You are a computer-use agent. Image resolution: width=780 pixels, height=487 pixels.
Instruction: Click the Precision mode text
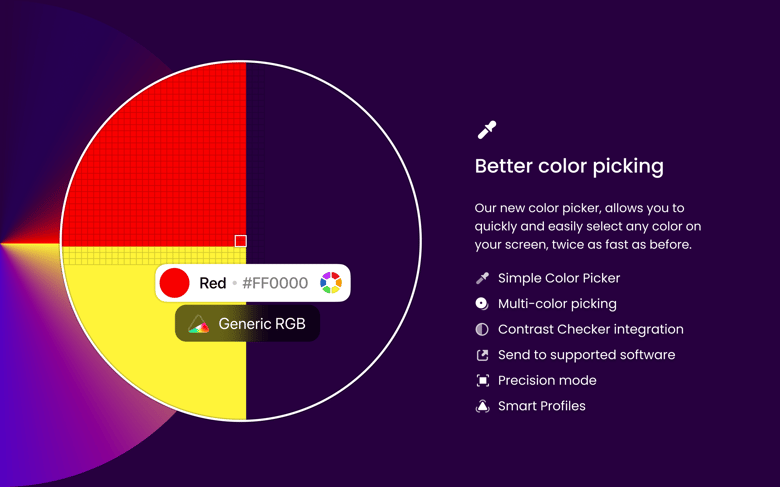(547, 380)
